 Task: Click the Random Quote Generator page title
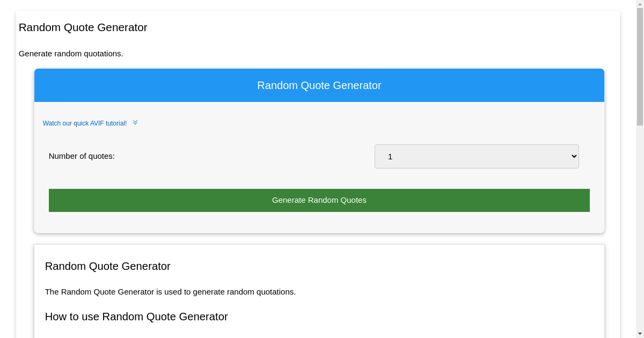coord(83,27)
